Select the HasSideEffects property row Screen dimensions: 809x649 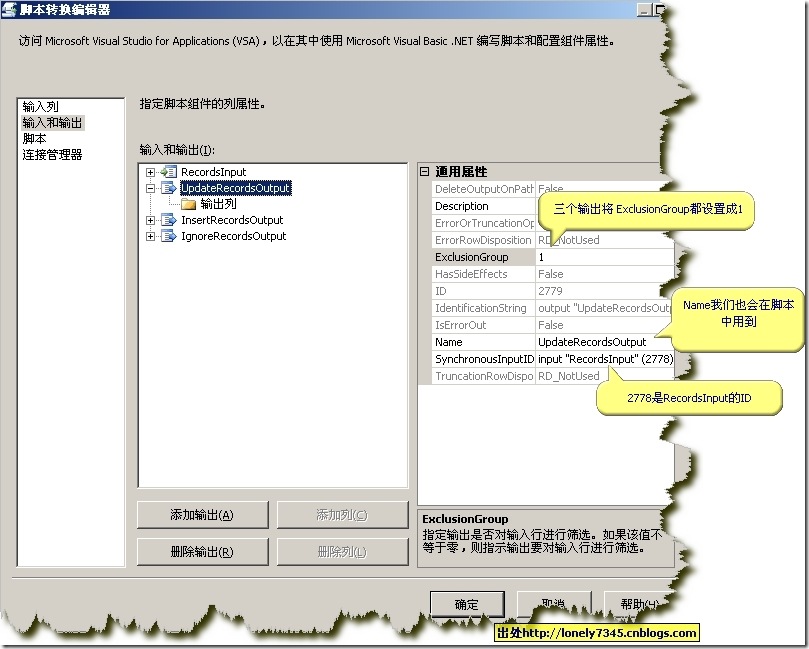pos(553,274)
